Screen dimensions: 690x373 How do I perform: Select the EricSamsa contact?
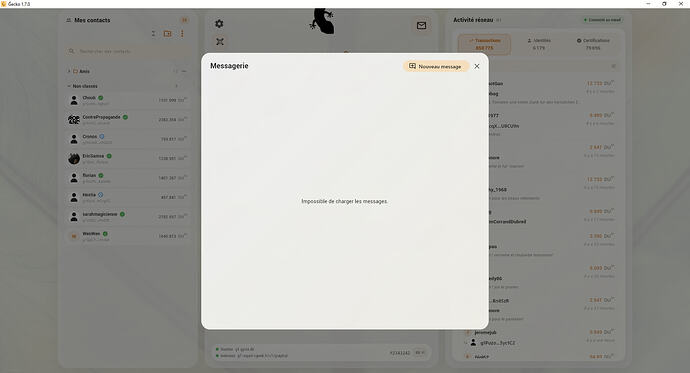point(128,158)
